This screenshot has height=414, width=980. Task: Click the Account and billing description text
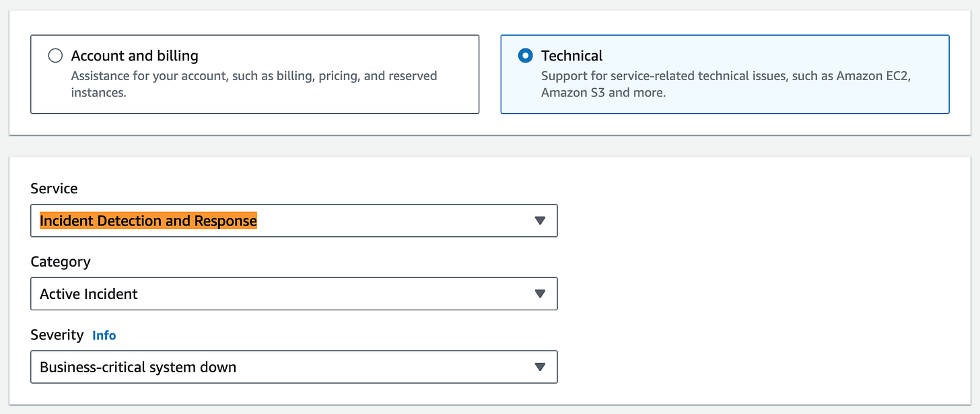tap(254, 84)
